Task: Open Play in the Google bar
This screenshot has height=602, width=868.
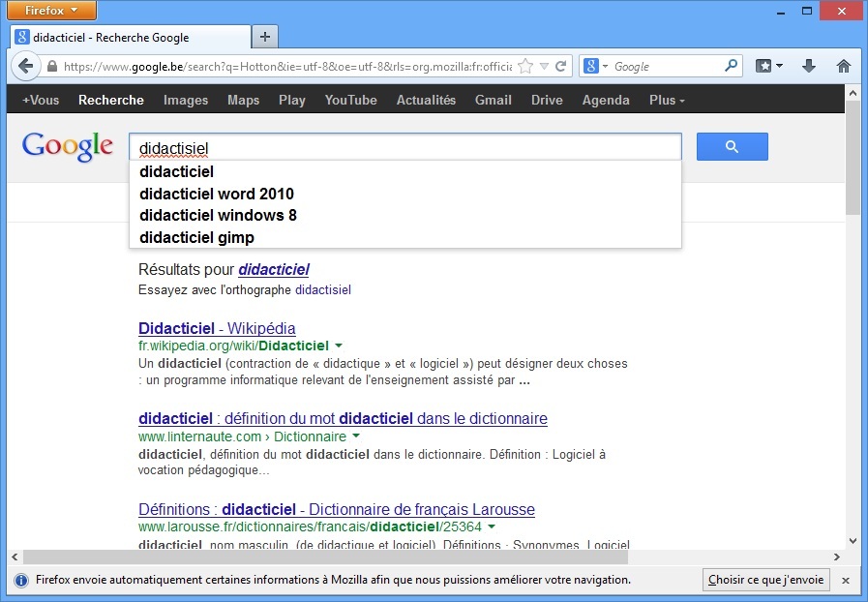Action: [291, 101]
